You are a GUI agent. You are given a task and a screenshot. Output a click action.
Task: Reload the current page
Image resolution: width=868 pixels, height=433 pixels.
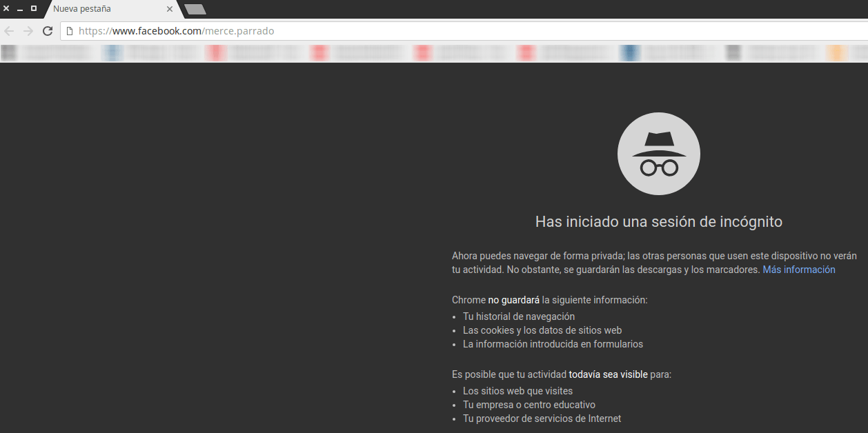point(48,31)
